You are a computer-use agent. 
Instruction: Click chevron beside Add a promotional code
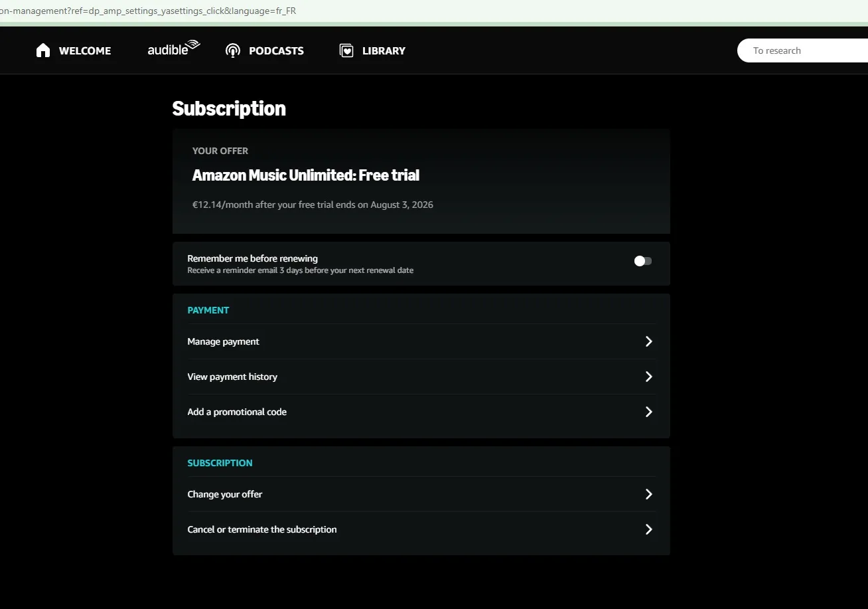tap(649, 412)
